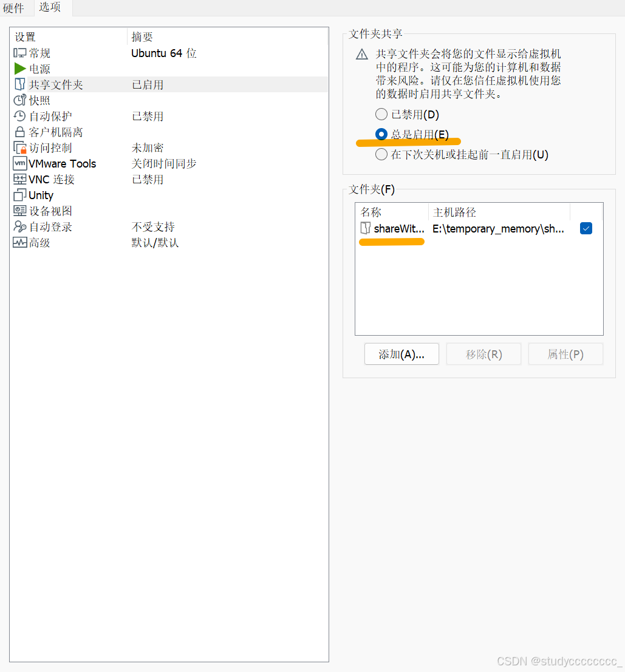625x672 pixels.
Task: Click the 属性(P) button
Action: tap(565, 354)
